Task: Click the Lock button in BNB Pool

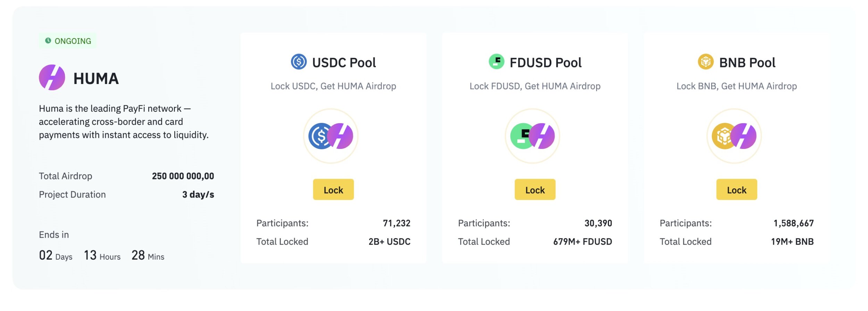Action: (x=736, y=190)
